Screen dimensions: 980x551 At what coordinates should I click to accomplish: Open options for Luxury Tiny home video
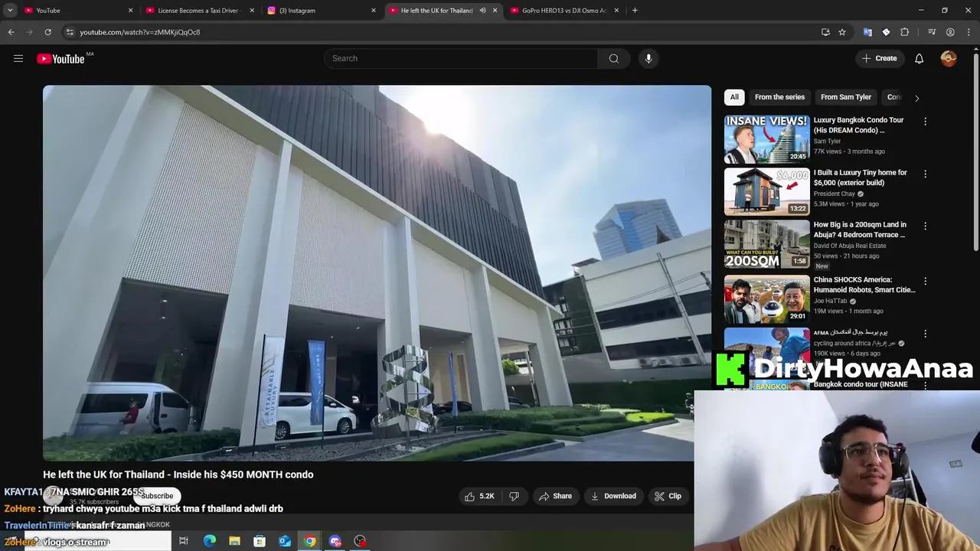click(x=925, y=174)
